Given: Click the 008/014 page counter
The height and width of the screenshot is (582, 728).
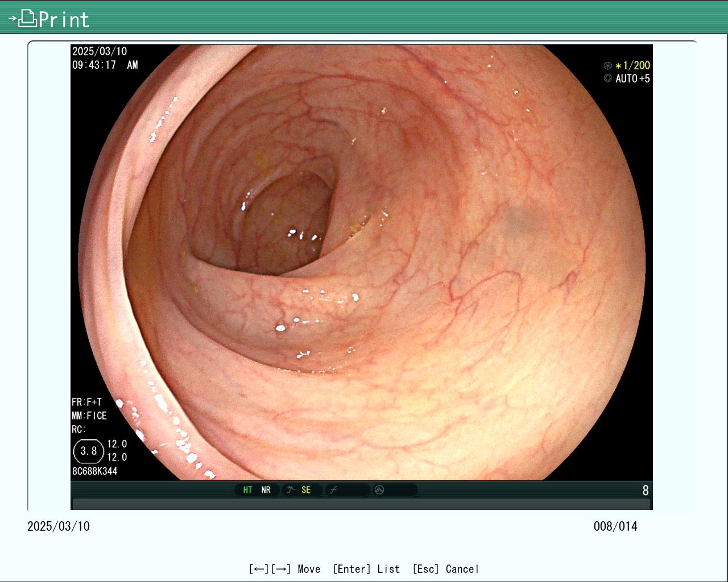Looking at the screenshot, I should [x=615, y=526].
